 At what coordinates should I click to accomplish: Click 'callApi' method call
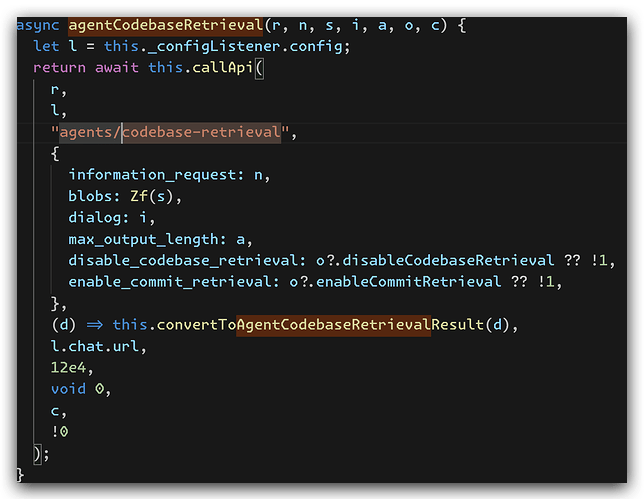[222, 68]
